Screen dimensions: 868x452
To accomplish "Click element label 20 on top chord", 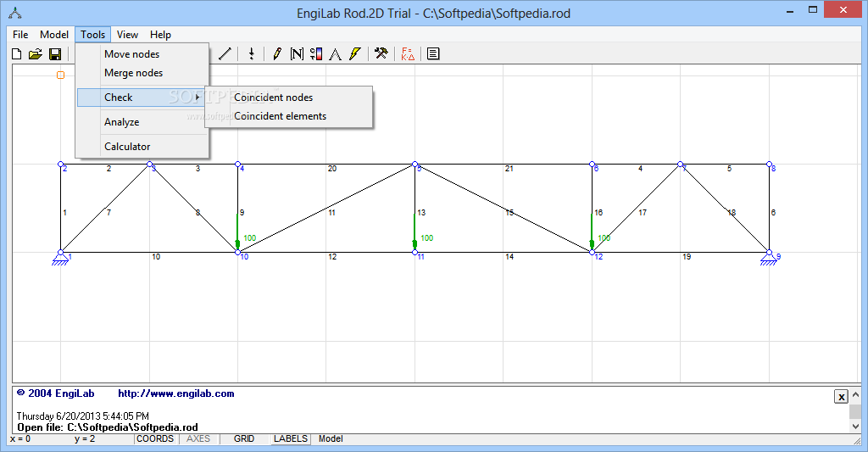I will (332, 169).
